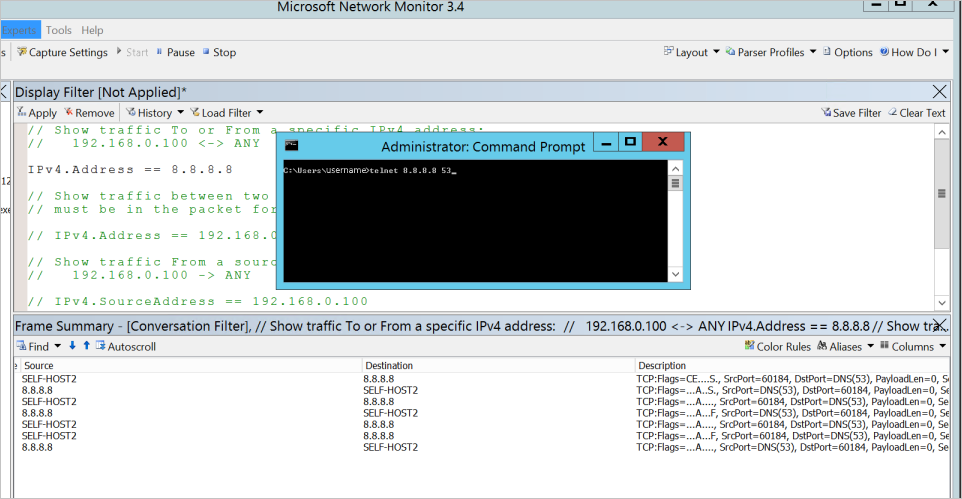This screenshot has height=499, width=962.
Task: Sort frames by Destination column header
Action: tap(388, 366)
